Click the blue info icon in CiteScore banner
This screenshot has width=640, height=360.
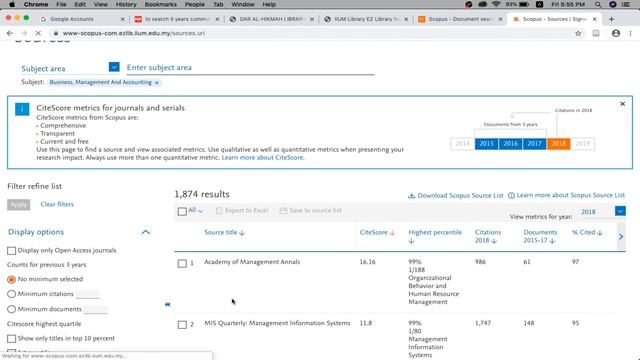pyautogui.click(x=22, y=109)
